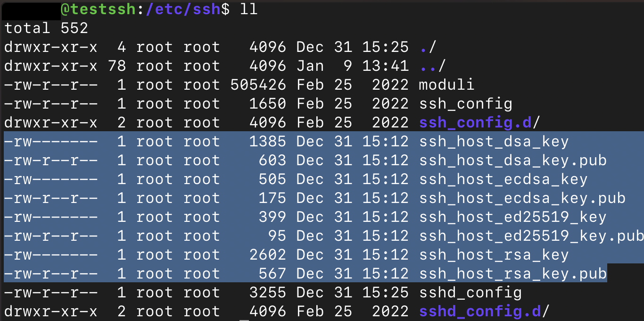Click the 505426 file size value
This screenshot has width=644, height=321.
258,84
